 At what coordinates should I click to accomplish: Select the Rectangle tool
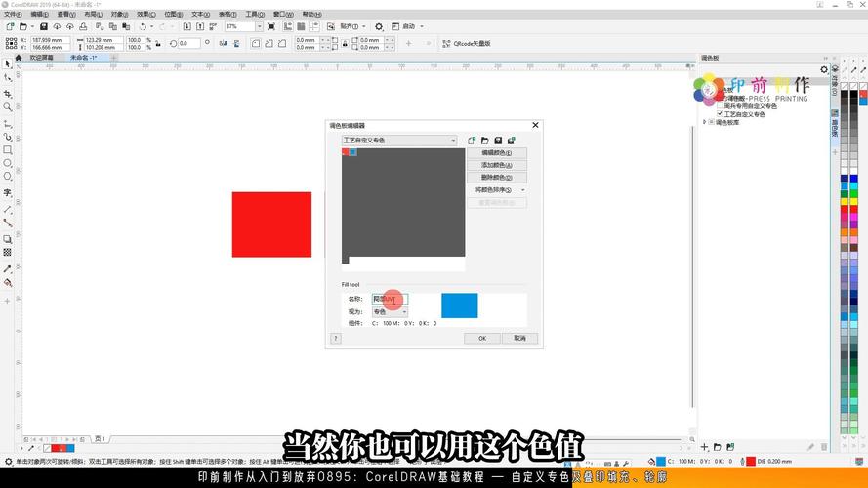[x=7, y=150]
